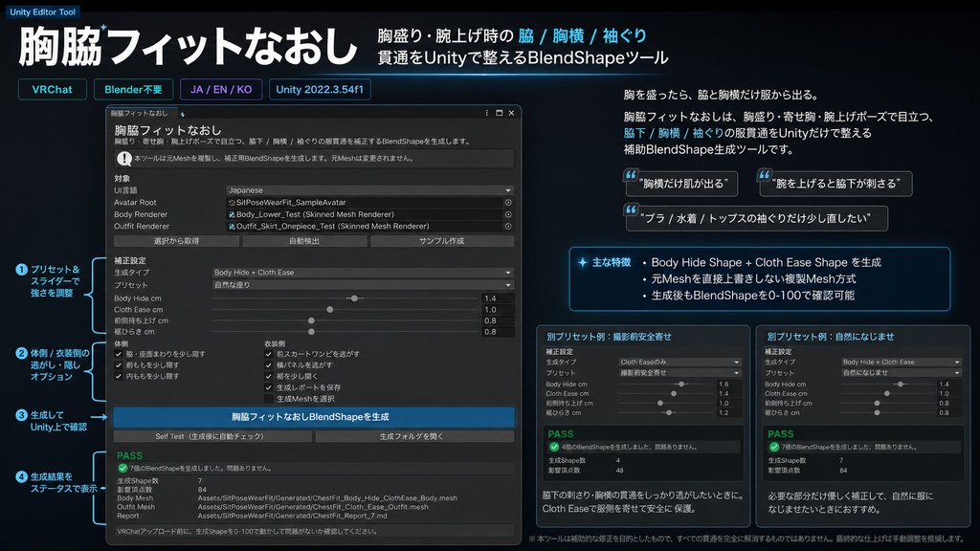Click the quote "腕を上げると脇下が刺さる"

836,184
